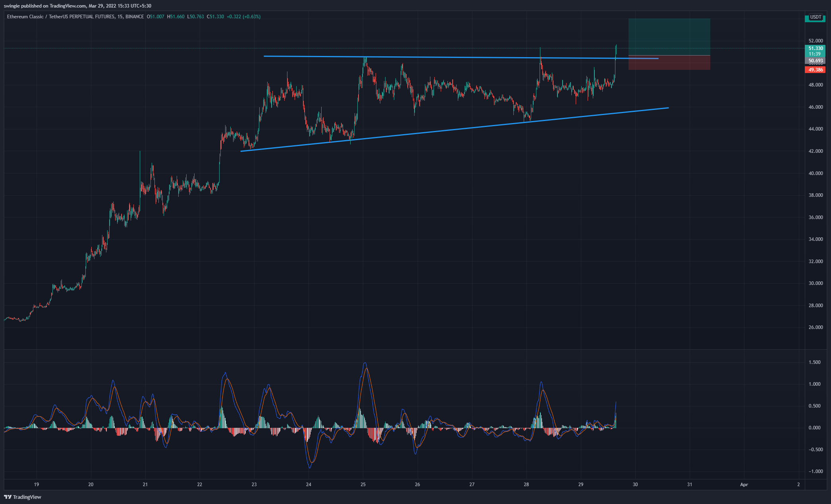The image size is (831, 504).
Task: Click date 26 on the time axis
Action: point(417,485)
